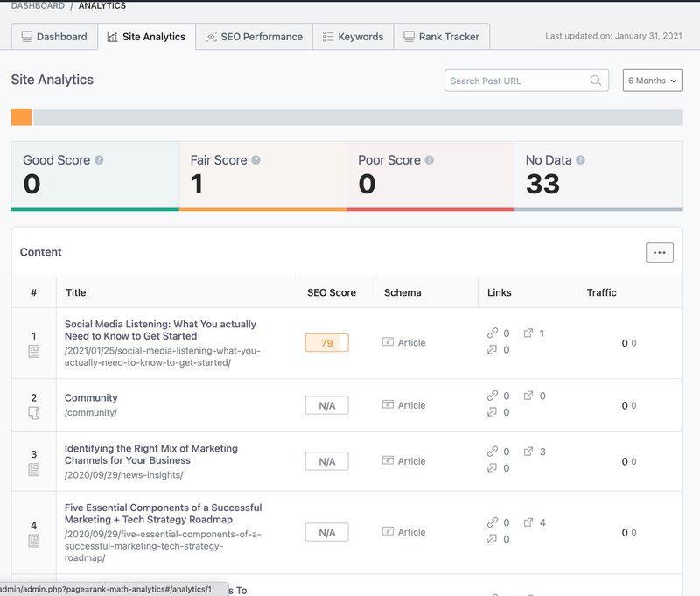Screen dimensions: 700x596
Task: Click schema icon for Five Essential Components
Action: click(388, 531)
